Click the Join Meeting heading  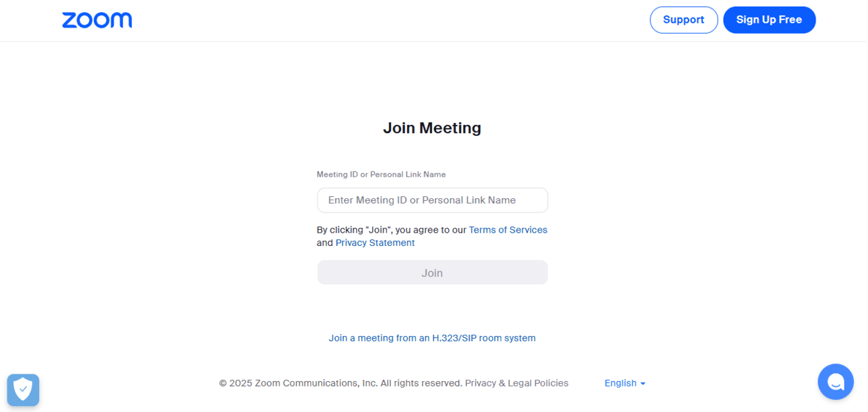point(432,128)
